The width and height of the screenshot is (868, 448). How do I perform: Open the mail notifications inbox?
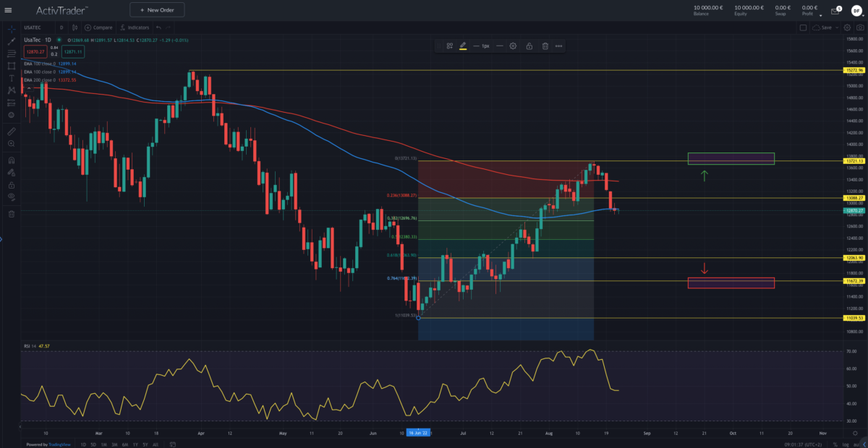(x=835, y=11)
